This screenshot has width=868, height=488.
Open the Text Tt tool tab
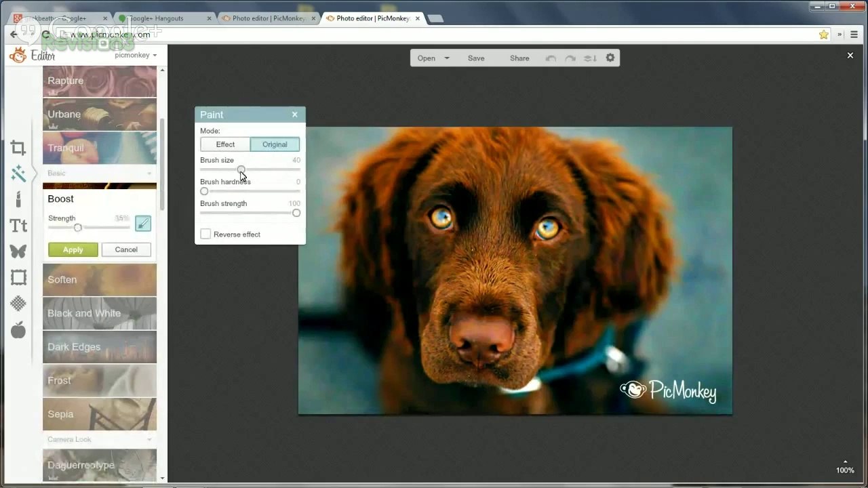pos(18,225)
